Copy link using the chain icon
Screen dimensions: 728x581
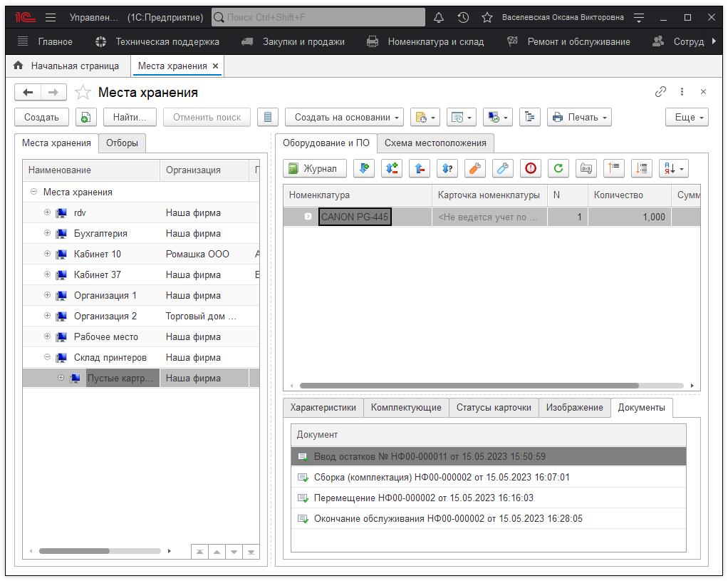coord(660,92)
